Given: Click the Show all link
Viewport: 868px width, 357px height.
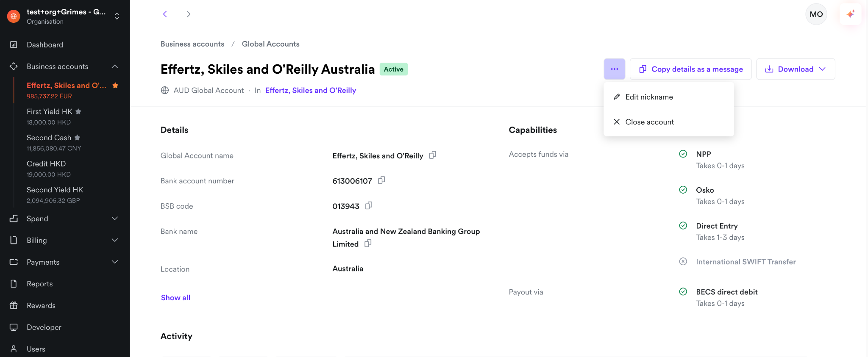Looking at the screenshot, I should tap(175, 298).
